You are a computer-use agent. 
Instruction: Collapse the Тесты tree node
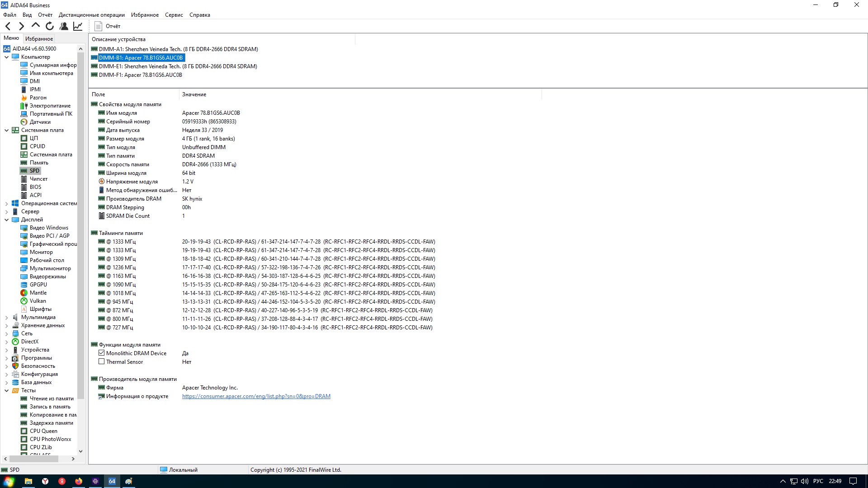[x=7, y=391]
